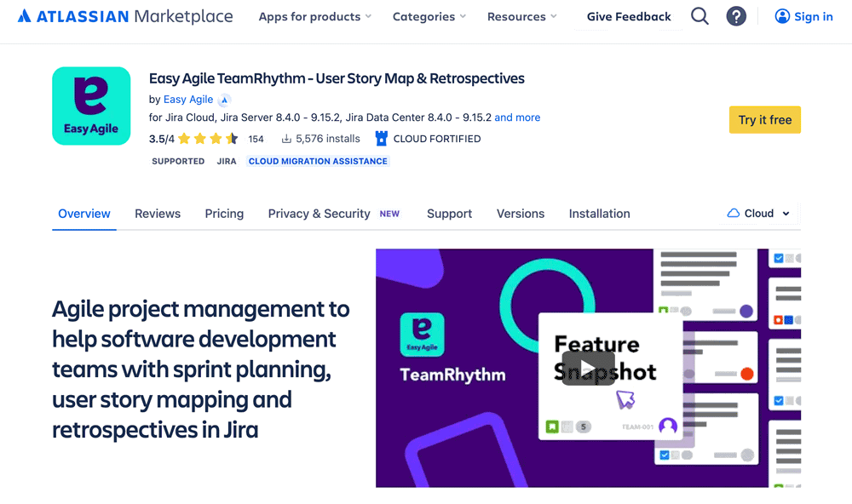852x504 pixels.
Task: Click the Easy Agile app logo
Action: point(91,106)
